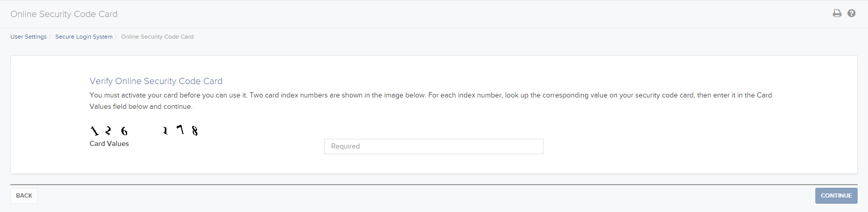
Task: Click the second handwritten index number 178
Action: pos(180,131)
